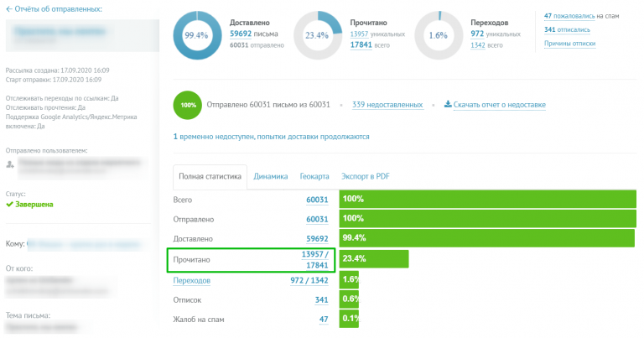644x338 pixels.
Task: Go back to sent reports list
Action: (54, 9)
